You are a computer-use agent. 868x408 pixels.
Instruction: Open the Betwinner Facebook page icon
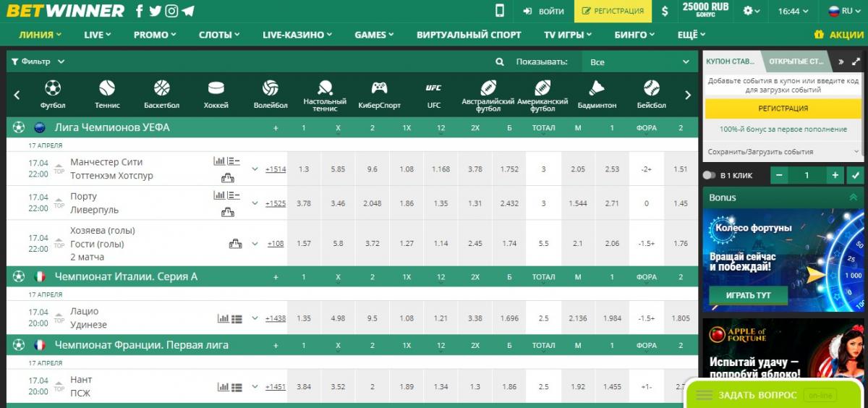coord(140,11)
